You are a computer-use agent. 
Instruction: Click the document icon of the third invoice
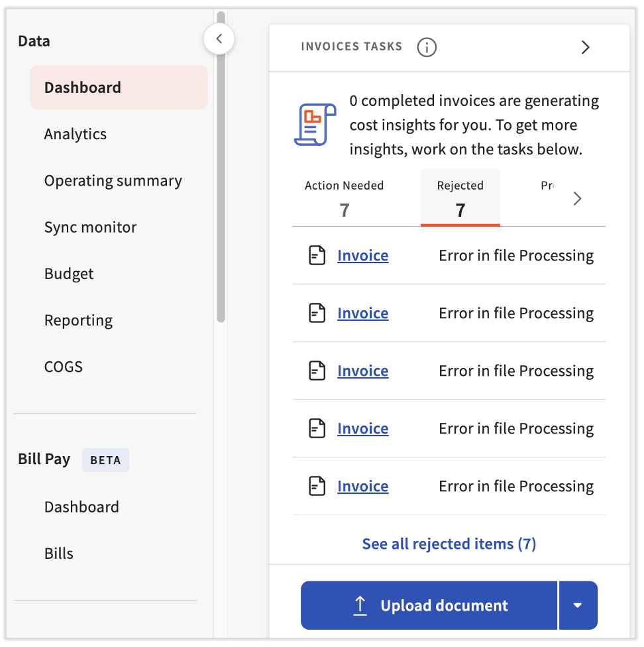(318, 371)
